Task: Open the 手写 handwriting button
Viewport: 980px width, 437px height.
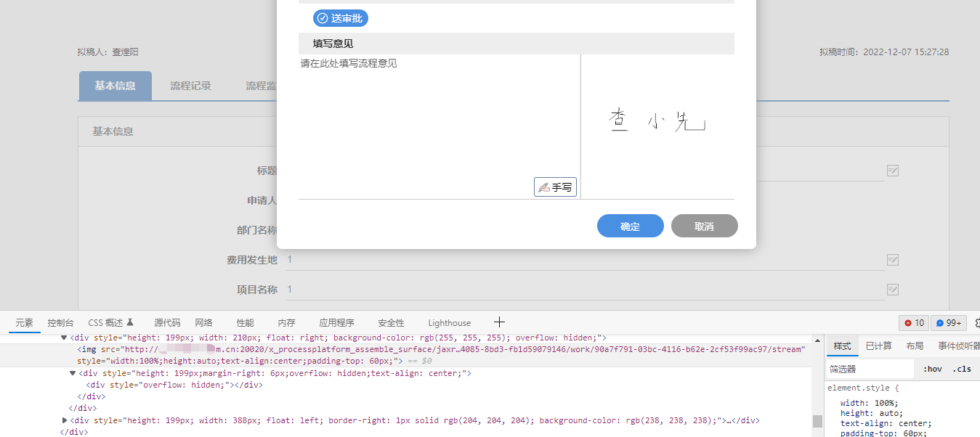Action: [x=556, y=187]
